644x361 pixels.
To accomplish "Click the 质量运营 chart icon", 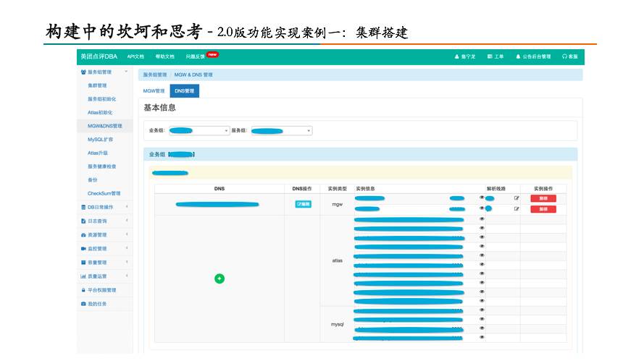I will coord(83,276).
